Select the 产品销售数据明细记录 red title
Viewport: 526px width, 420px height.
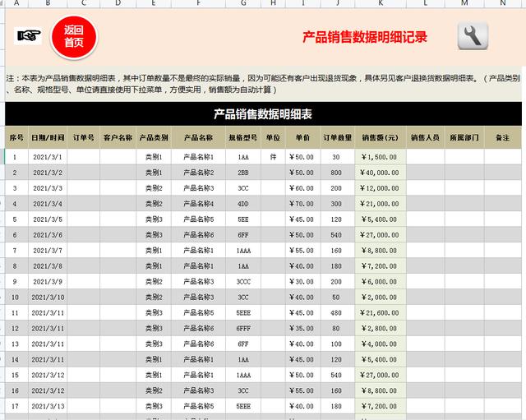coord(365,37)
